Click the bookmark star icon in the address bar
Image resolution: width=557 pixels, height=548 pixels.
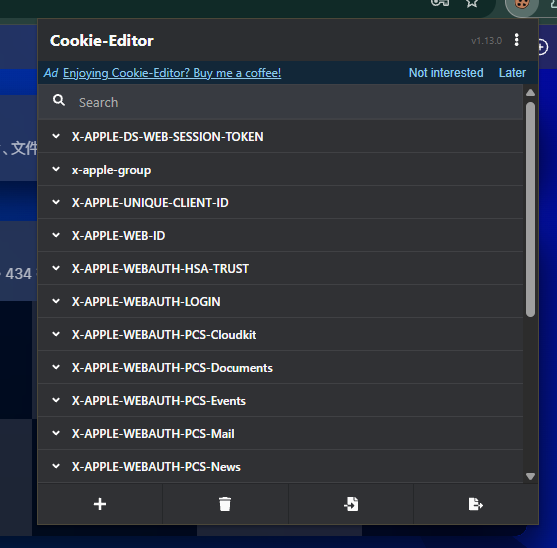pos(472,3)
